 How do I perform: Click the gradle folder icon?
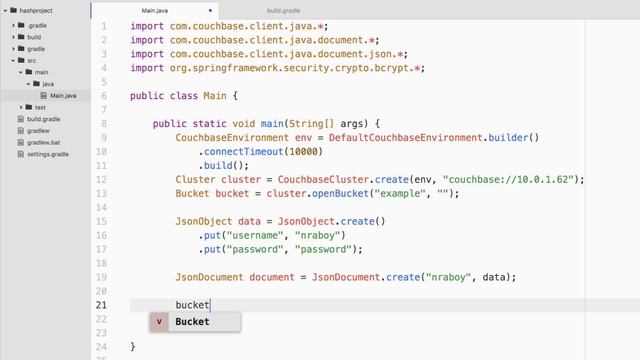coord(21,49)
